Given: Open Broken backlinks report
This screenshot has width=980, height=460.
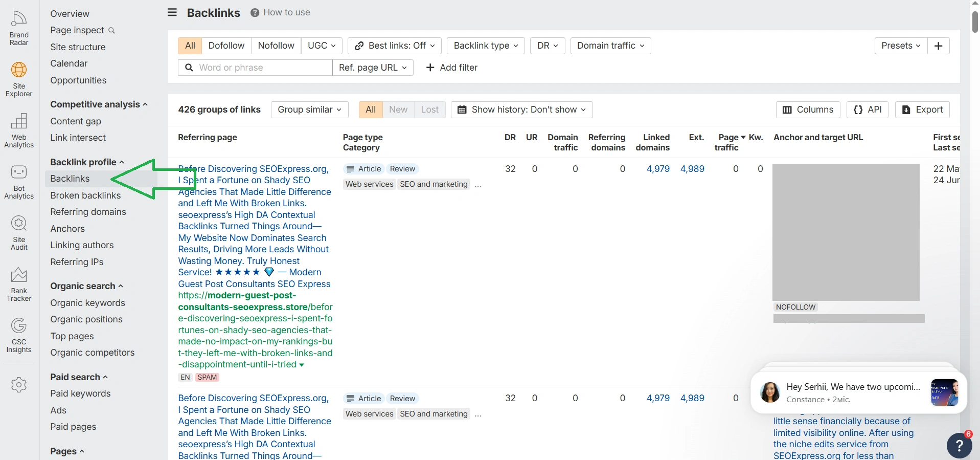Looking at the screenshot, I should (x=85, y=195).
